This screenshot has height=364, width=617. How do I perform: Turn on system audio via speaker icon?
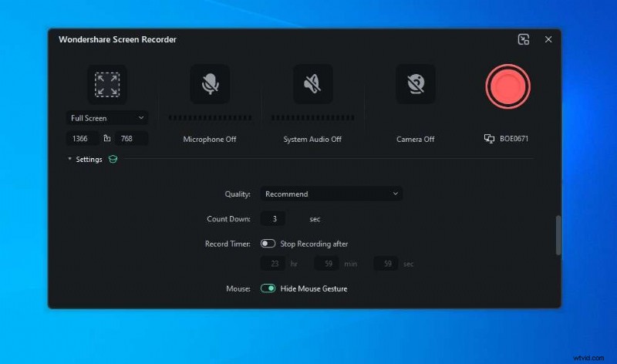(312, 84)
